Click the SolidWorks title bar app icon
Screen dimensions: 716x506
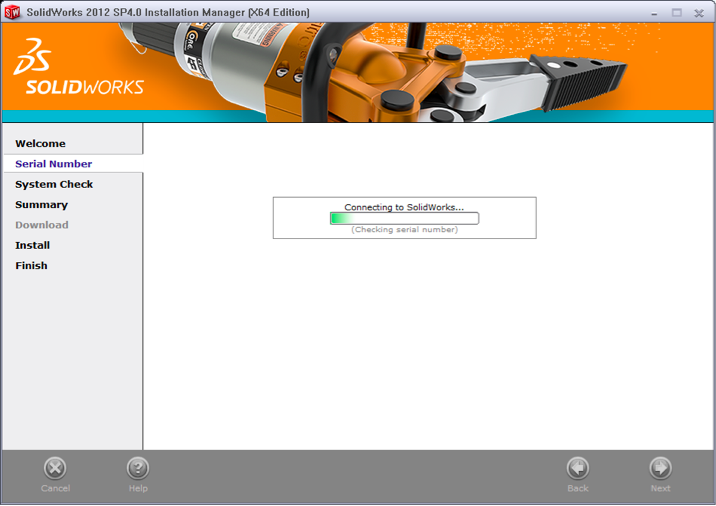click(12, 12)
